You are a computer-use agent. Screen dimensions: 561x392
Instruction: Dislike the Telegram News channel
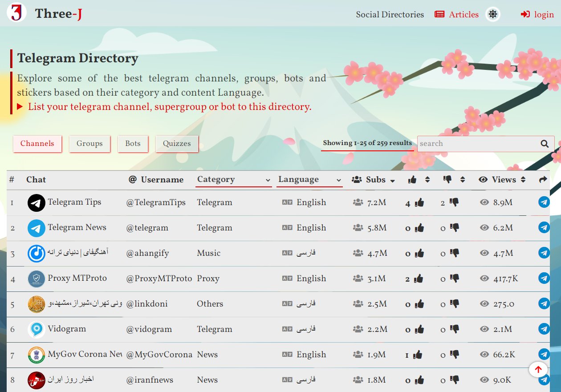pyautogui.click(x=454, y=228)
